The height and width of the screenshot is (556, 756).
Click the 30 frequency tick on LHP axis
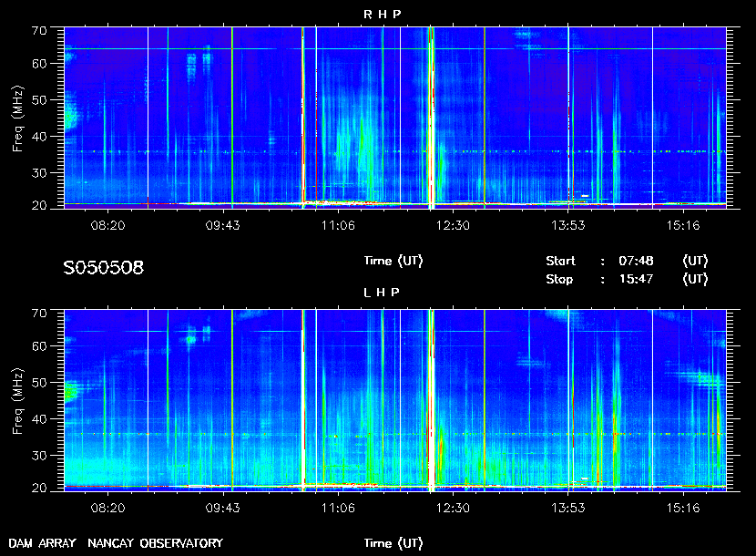tap(39, 456)
